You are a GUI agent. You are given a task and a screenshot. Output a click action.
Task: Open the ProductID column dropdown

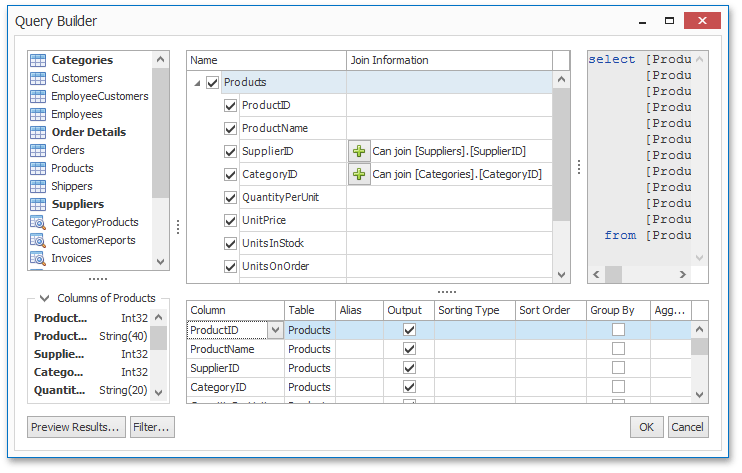click(275, 330)
